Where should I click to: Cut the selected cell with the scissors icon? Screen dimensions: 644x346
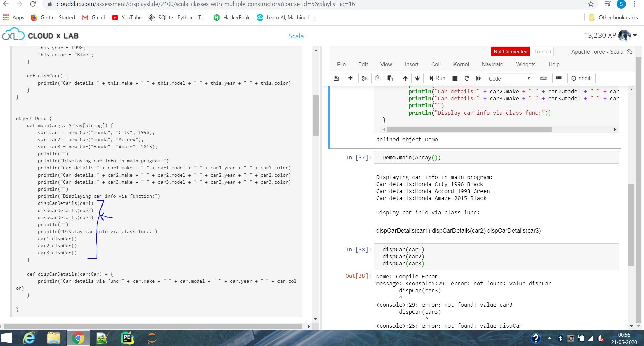[x=364, y=78]
